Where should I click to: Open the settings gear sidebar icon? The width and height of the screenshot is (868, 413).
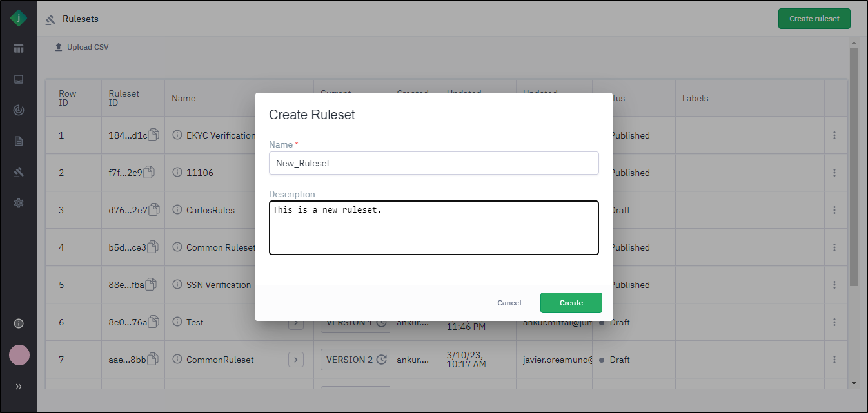coord(19,203)
